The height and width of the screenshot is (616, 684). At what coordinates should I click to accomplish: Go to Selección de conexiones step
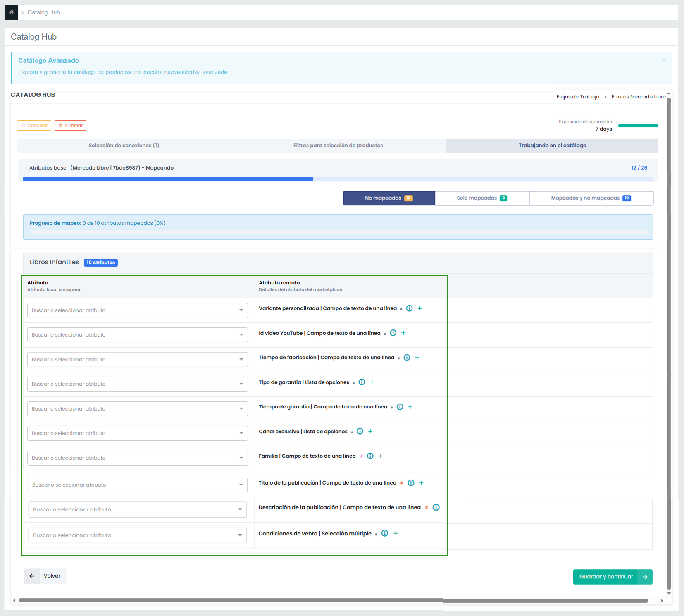tap(124, 146)
